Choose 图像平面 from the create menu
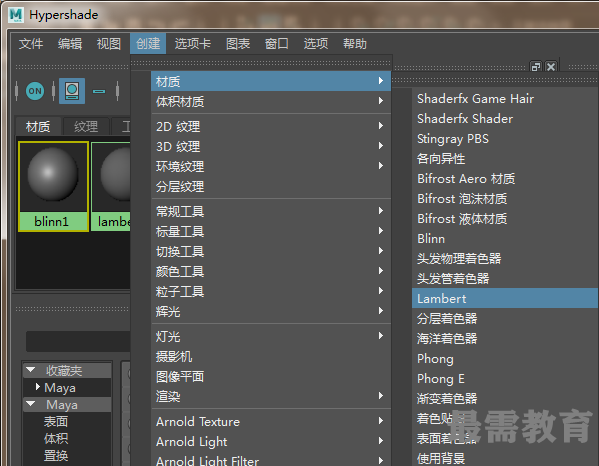This screenshot has height=466, width=599. tap(271, 376)
